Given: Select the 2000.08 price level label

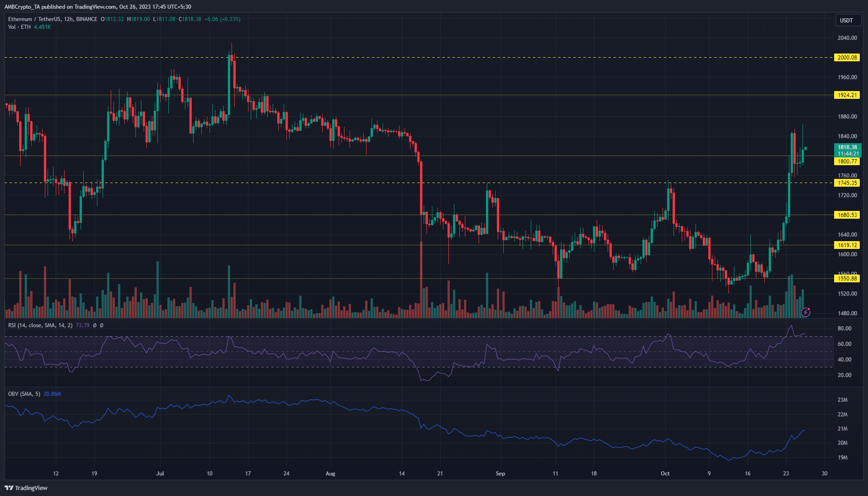Looking at the screenshot, I should (847, 58).
